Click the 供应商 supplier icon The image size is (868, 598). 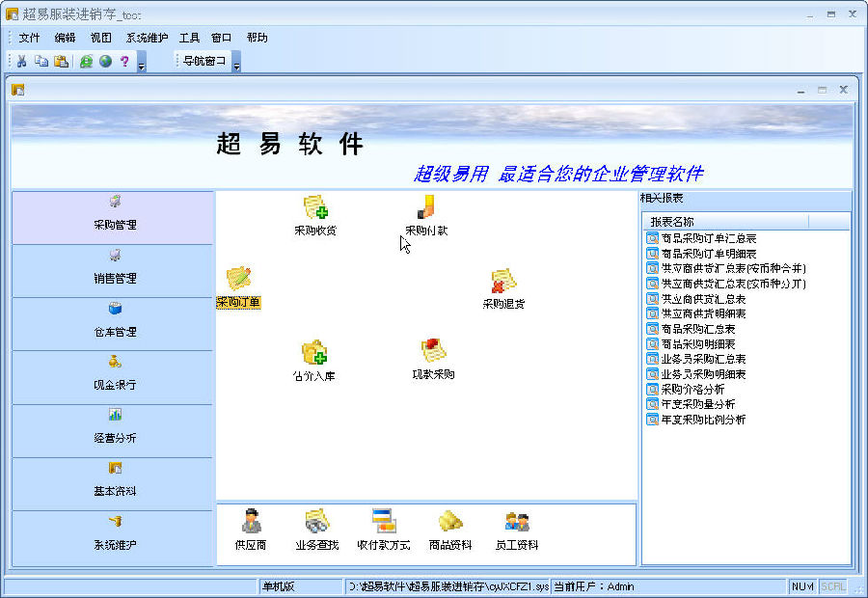251,523
